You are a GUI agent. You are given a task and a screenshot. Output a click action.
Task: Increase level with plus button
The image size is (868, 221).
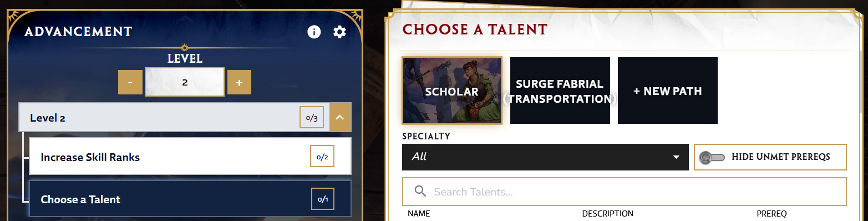pos(239,83)
